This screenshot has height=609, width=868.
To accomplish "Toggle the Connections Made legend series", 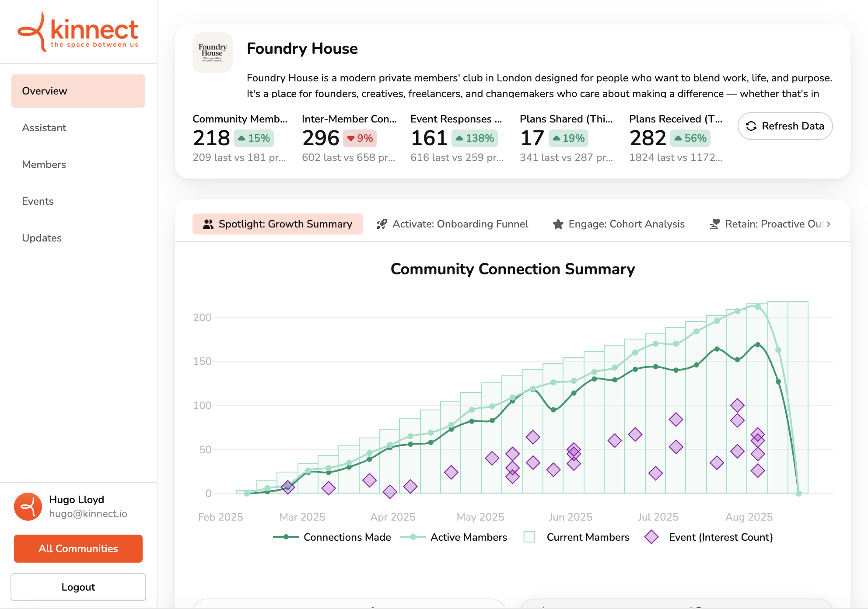I will [x=332, y=537].
